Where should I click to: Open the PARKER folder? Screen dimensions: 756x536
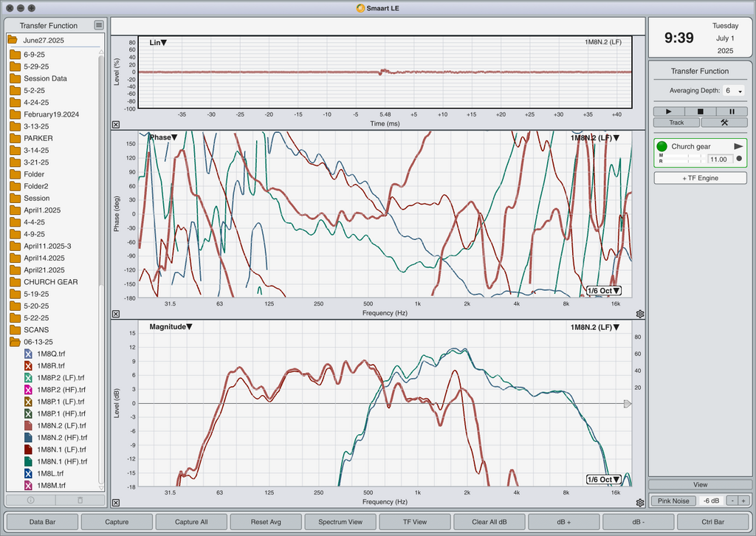click(31, 138)
